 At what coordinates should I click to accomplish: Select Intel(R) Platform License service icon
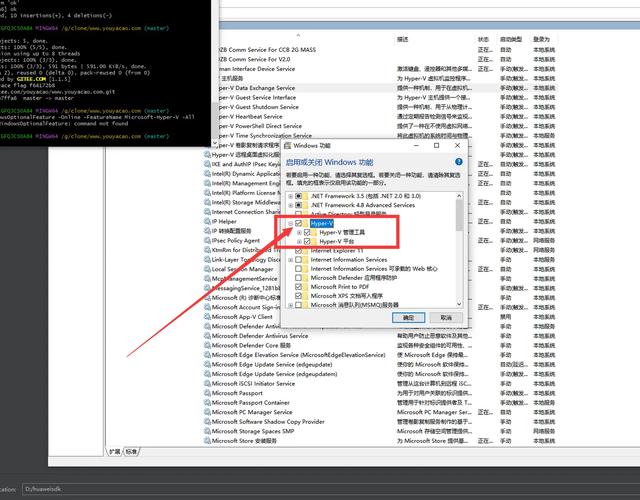207,193
